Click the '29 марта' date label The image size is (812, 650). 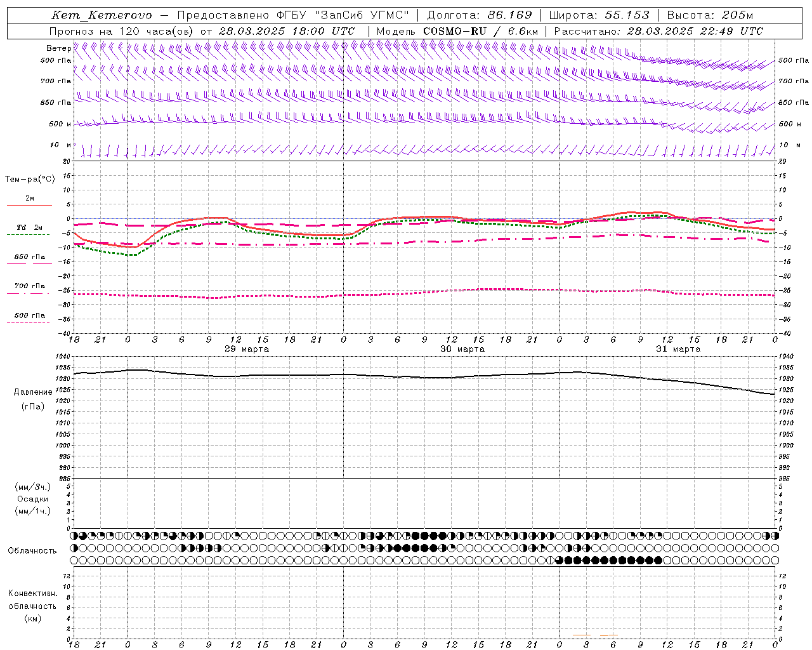click(247, 349)
